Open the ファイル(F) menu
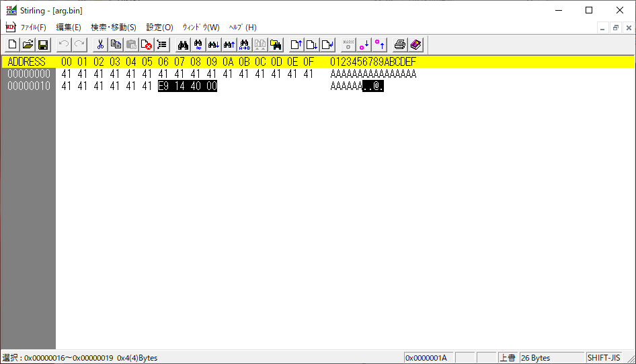The height and width of the screenshot is (364, 636). click(33, 28)
